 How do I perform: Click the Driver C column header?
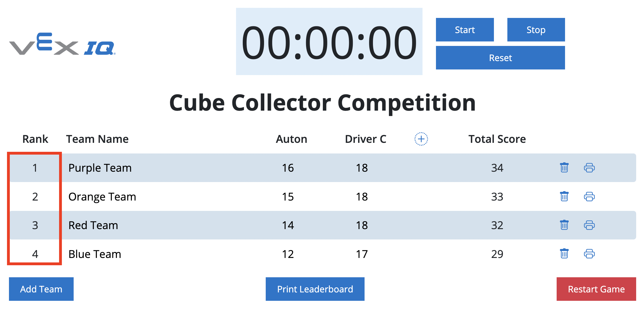[x=366, y=139]
